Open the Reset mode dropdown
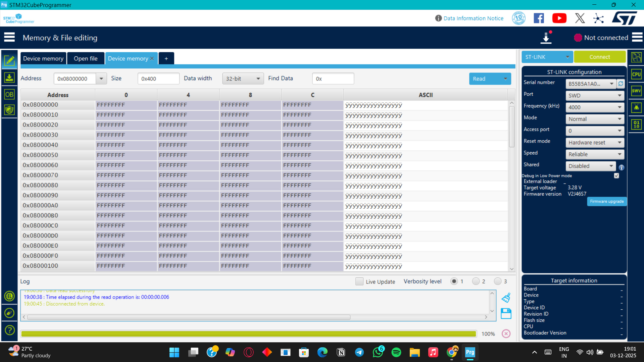 [594, 143]
